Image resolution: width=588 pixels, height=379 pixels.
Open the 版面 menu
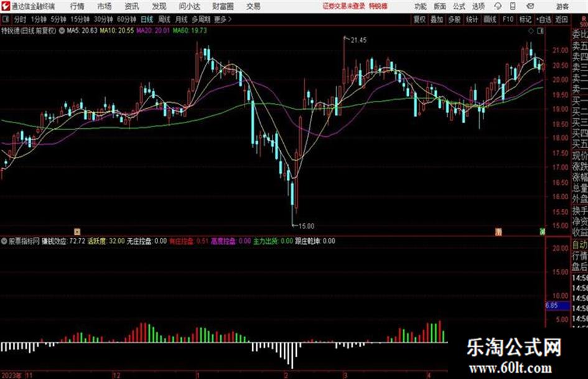point(439,6)
